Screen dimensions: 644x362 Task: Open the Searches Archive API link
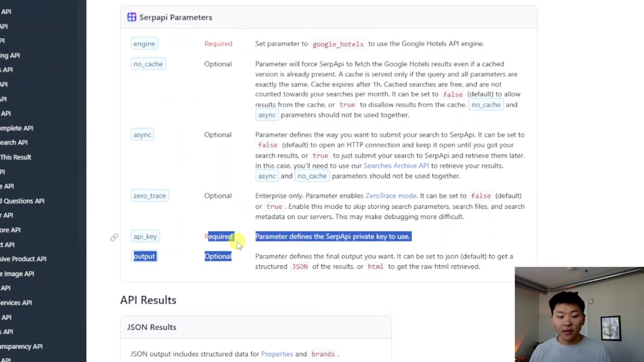tap(396, 166)
